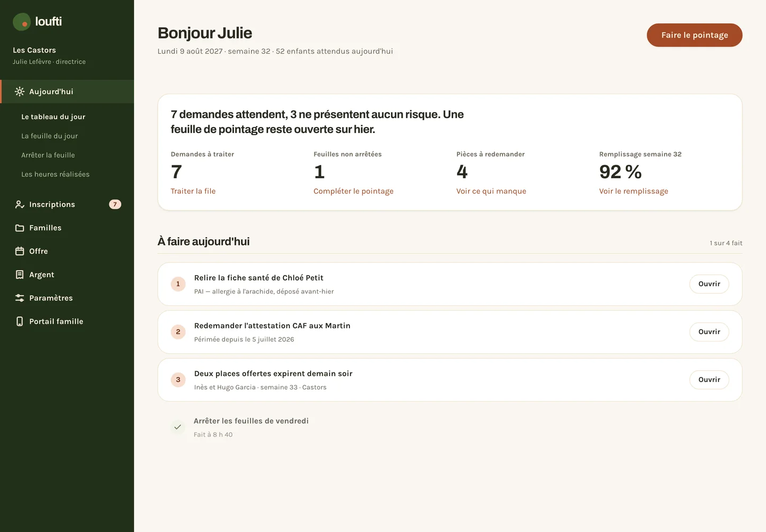Click the 'Fait à 8 h 40' text
Screen dimensions: 766x532
(213, 435)
